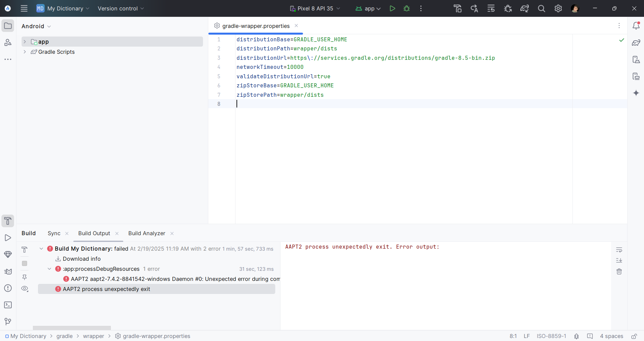Viewport: 644px width, 341px height.
Task: Show more tool windows ellipsis
Action: (x=8, y=59)
